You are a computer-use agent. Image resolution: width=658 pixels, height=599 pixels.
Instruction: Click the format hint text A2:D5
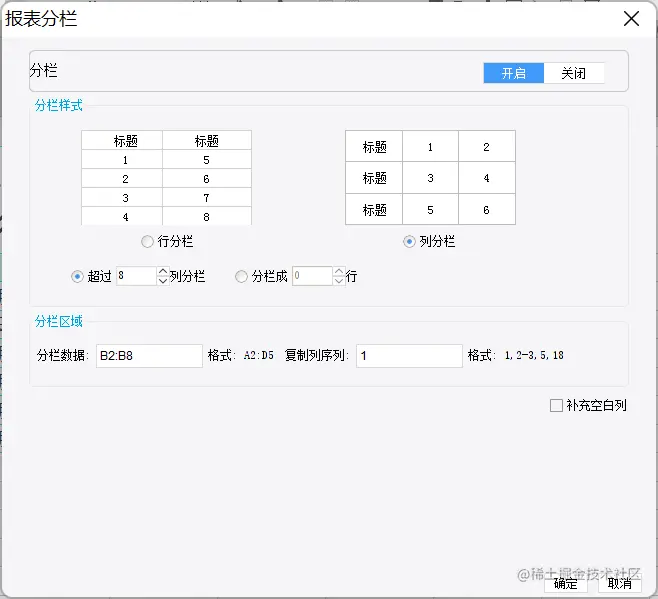(259, 356)
